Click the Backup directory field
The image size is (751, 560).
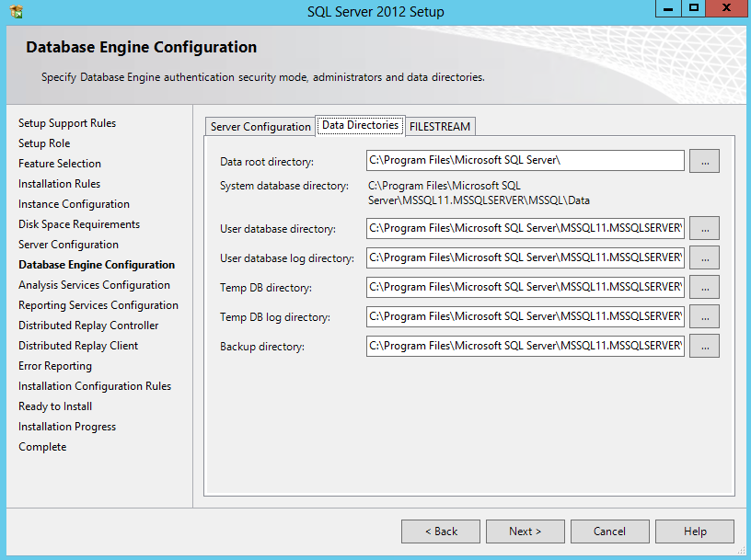526,346
